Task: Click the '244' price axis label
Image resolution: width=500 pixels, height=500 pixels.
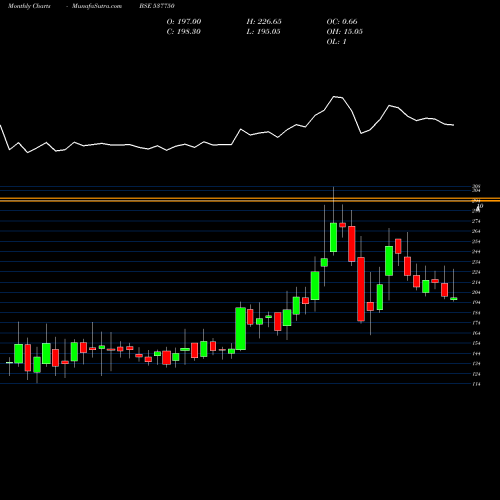Action: click(476, 252)
